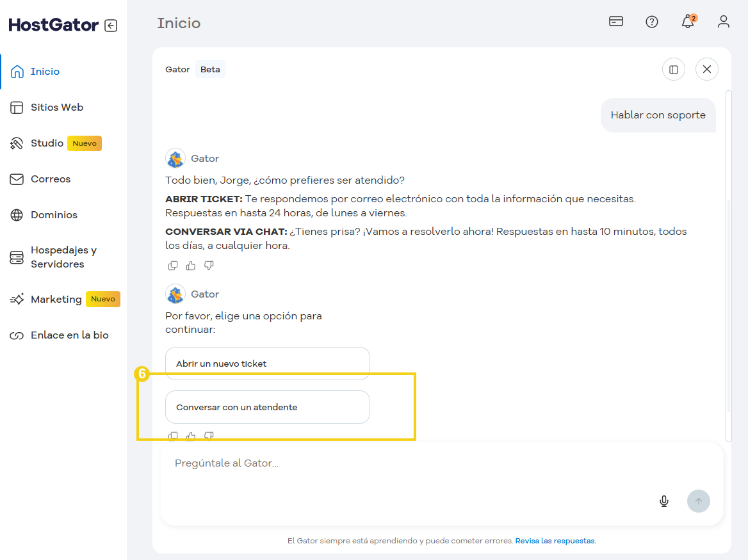Image resolution: width=748 pixels, height=560 pixels.
Task: Go to Sitios Web in sidebar
Action: [x=57, y=108]
